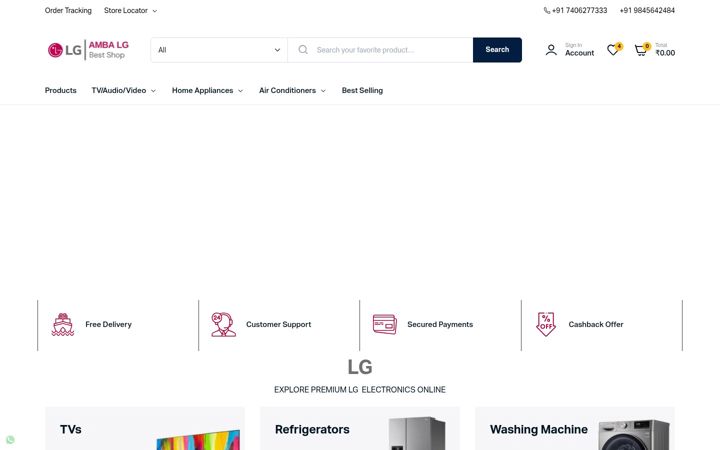
Task: Click the phone icon beside +91 7406277333
Action: point(547,11)
